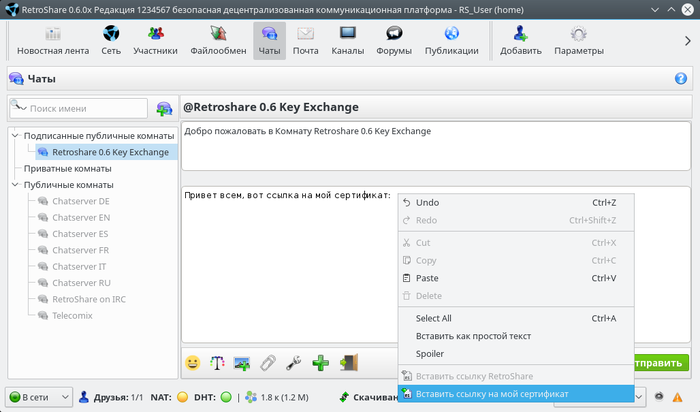
Task: Collapse the Публичные комнаты tree branch
Action: pos(15,185)
